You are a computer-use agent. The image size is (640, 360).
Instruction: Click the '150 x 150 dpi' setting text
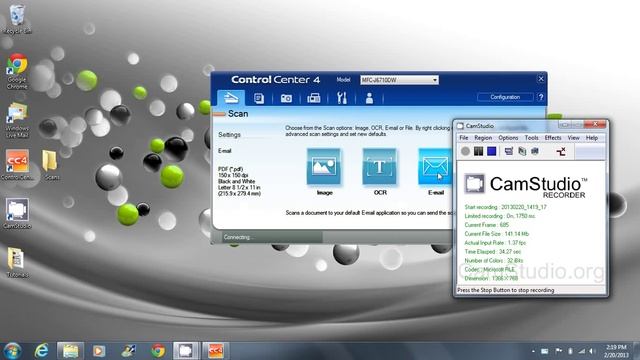tap(233, 175)
